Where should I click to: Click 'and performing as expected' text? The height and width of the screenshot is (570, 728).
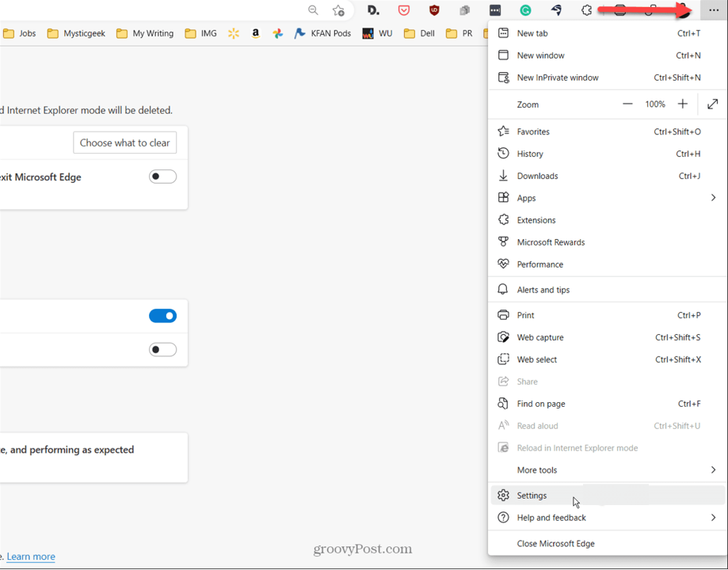[72, 450]
